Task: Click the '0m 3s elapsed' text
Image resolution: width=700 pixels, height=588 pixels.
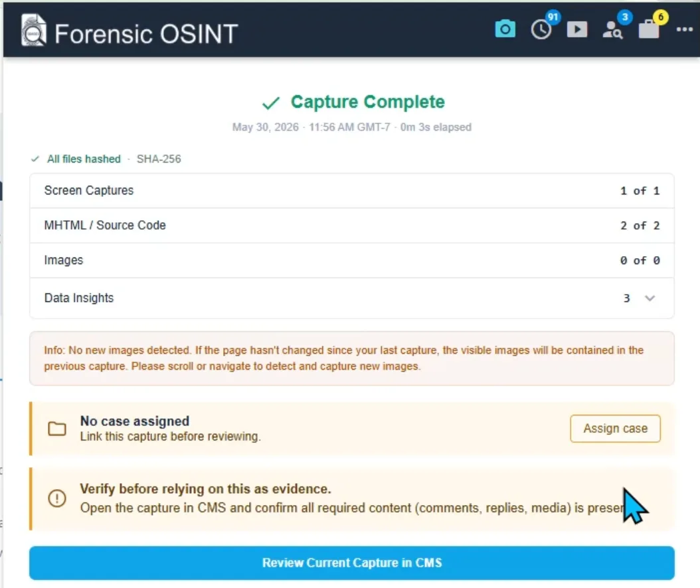Action: click(436, 127)
